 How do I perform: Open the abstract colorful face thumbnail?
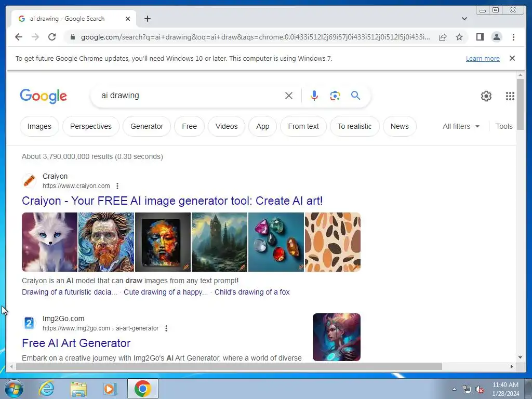point(163,242)
